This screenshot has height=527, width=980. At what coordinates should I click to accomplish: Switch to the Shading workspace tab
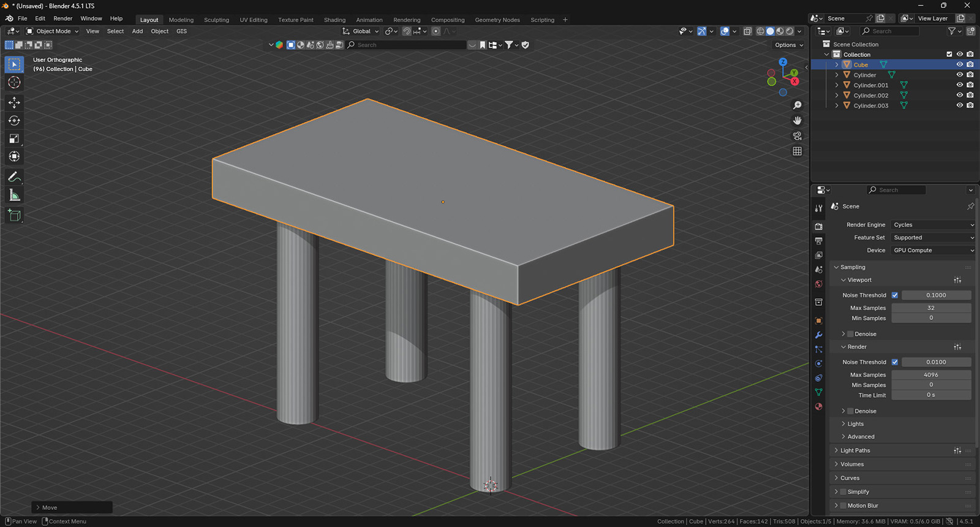click(334, 20)
